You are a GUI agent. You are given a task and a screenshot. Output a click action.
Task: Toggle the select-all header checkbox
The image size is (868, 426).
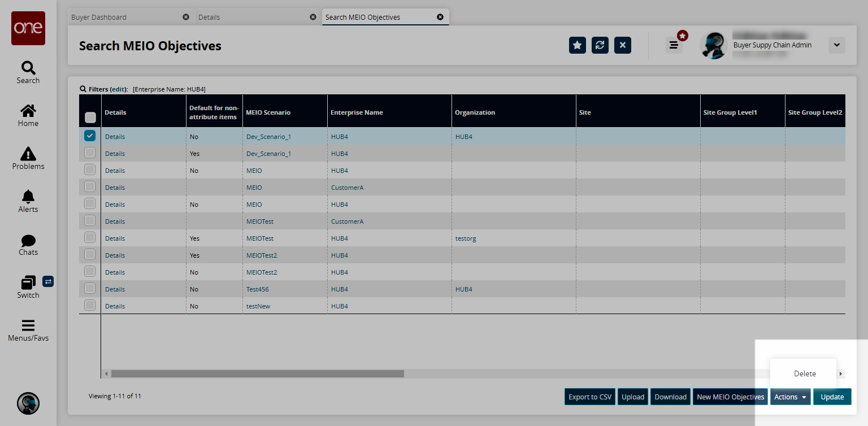90,118
